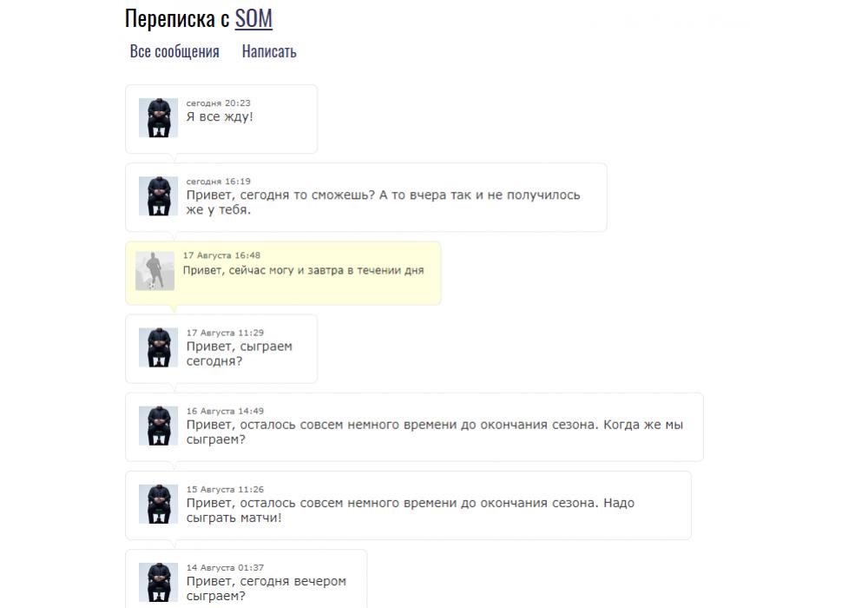Click timestamp '17 Августа 16:48'

click(x=221, y=255)
